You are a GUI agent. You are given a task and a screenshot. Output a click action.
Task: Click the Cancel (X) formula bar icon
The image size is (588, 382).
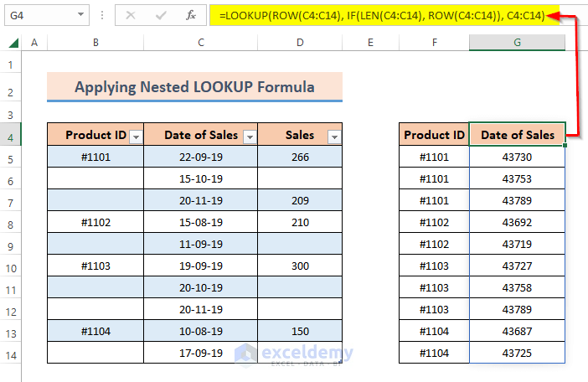131,15
